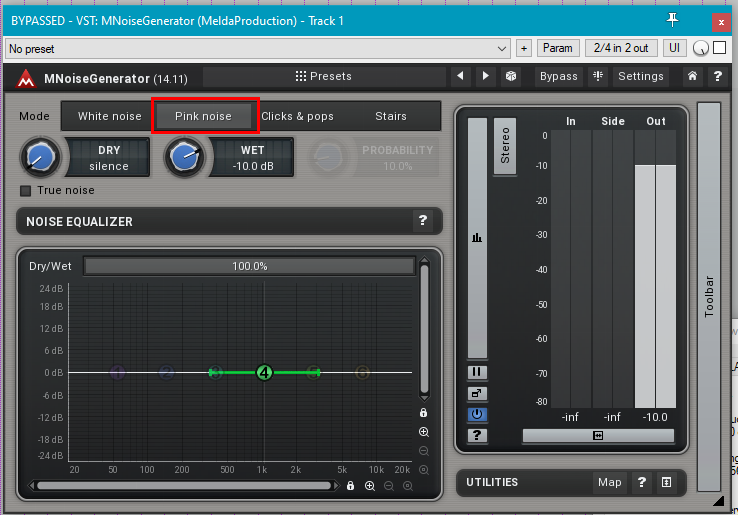
Task: Nudge equalizer view up with scrollbar arrow
Action: [424, 260]
